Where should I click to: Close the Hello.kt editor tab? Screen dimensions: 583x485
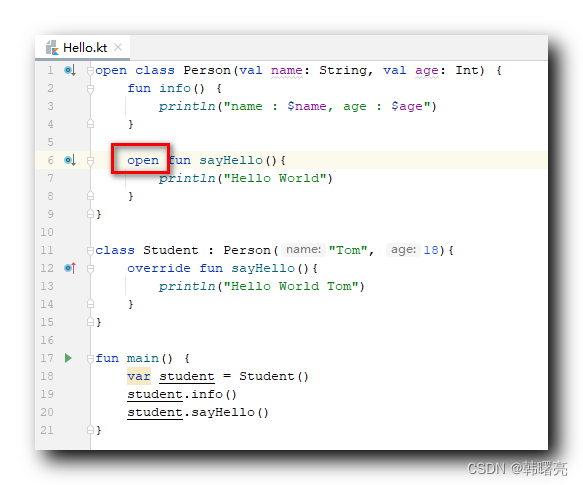coord(118,47)
